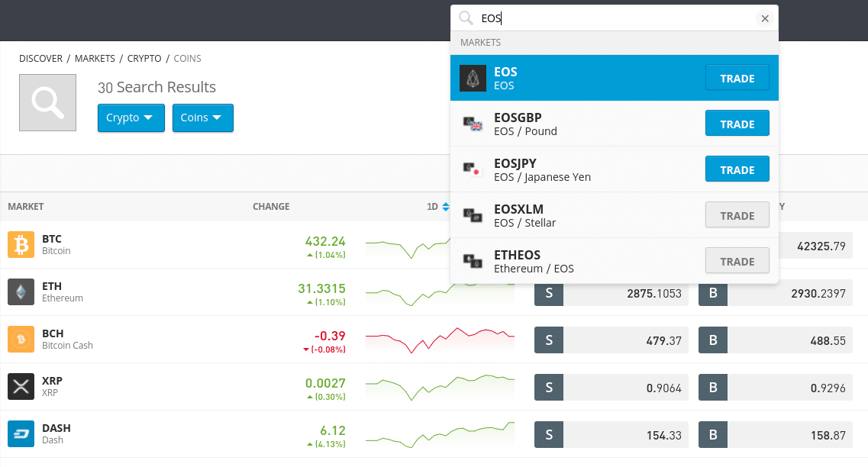Click the XRP 1D sparkline chart

pyautogui.click(x=440, y=388)
